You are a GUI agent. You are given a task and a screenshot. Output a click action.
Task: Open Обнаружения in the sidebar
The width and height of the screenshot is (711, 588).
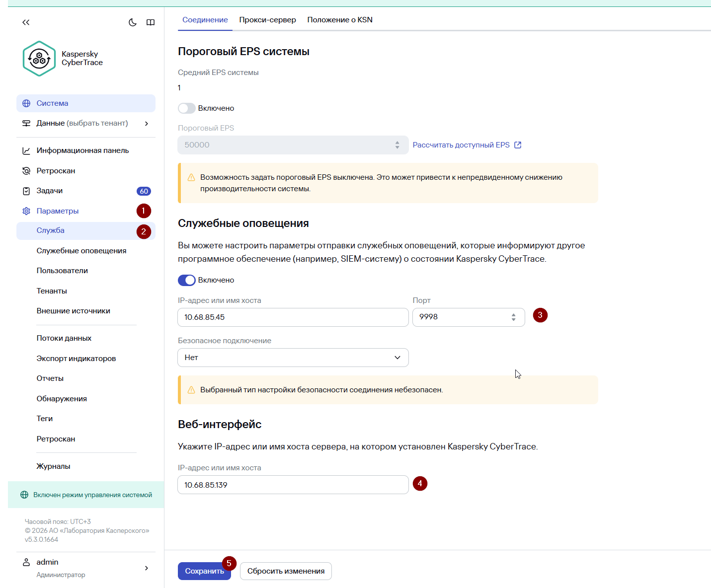click(x=62, y=399)
